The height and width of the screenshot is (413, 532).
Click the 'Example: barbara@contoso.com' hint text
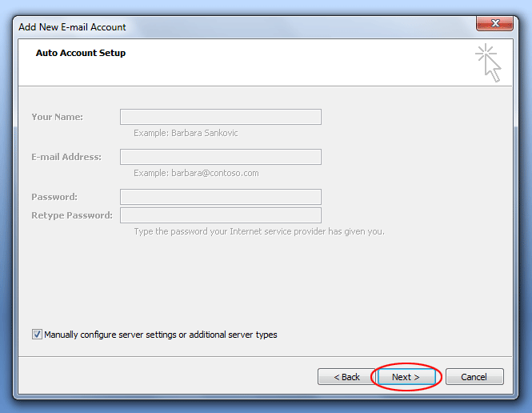point(196,173)
